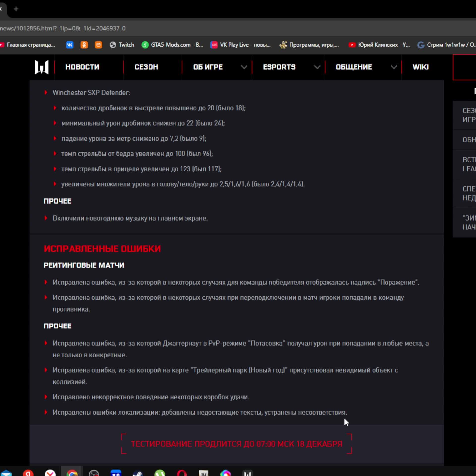This screenshot has height=476, width=476.
Task: Open the Twitch bookmark
Action: 122,45
